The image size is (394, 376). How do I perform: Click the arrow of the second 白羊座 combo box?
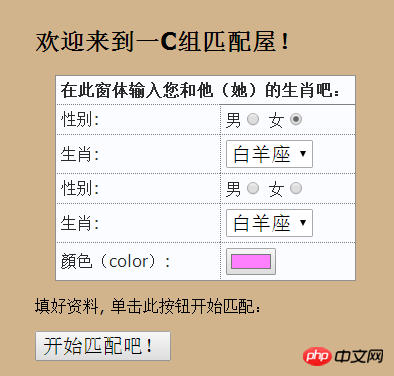(303, 223)
